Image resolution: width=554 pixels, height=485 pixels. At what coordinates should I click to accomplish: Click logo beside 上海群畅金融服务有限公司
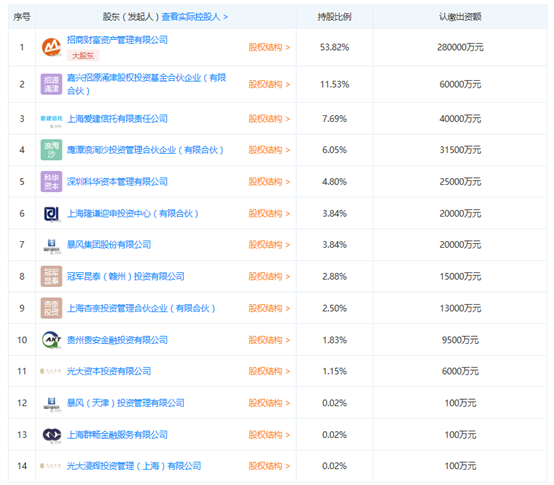point(52,435)
